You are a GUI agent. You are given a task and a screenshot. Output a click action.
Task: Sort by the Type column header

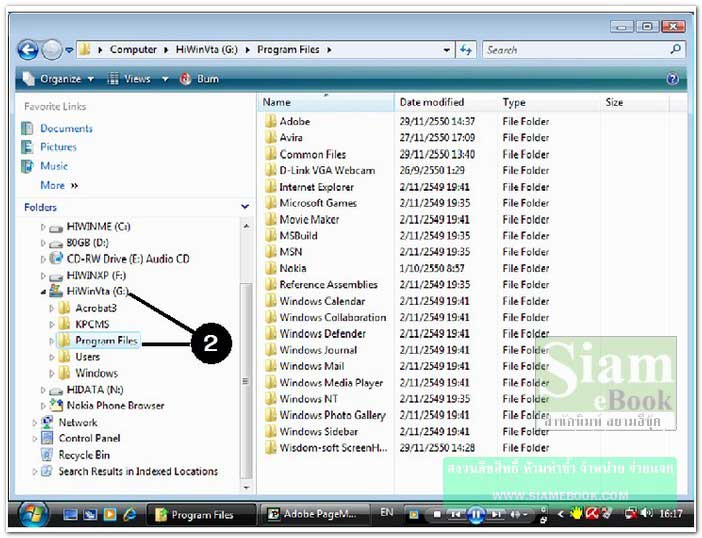click(549, 102)
